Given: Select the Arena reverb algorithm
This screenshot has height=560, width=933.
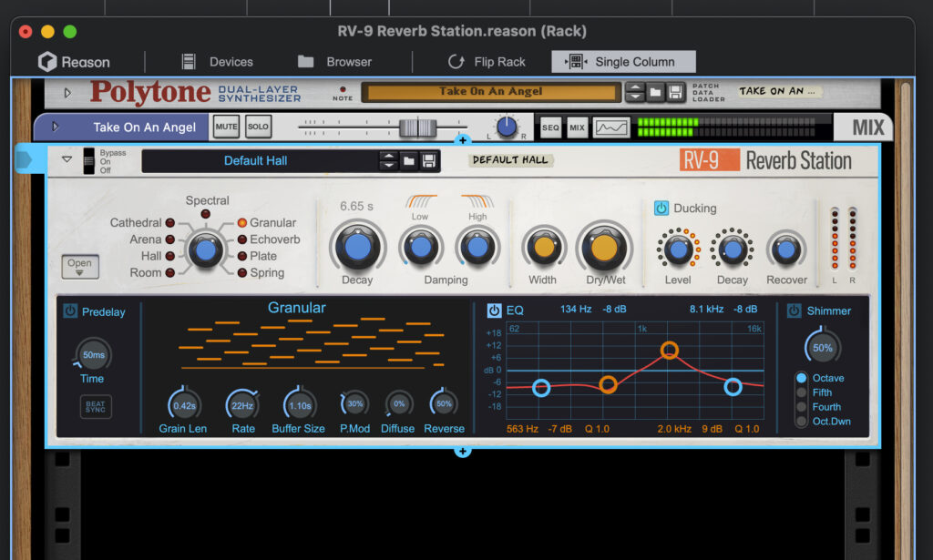Looking at the screenshot, I should pyautogui.click(x=170, y=239).
